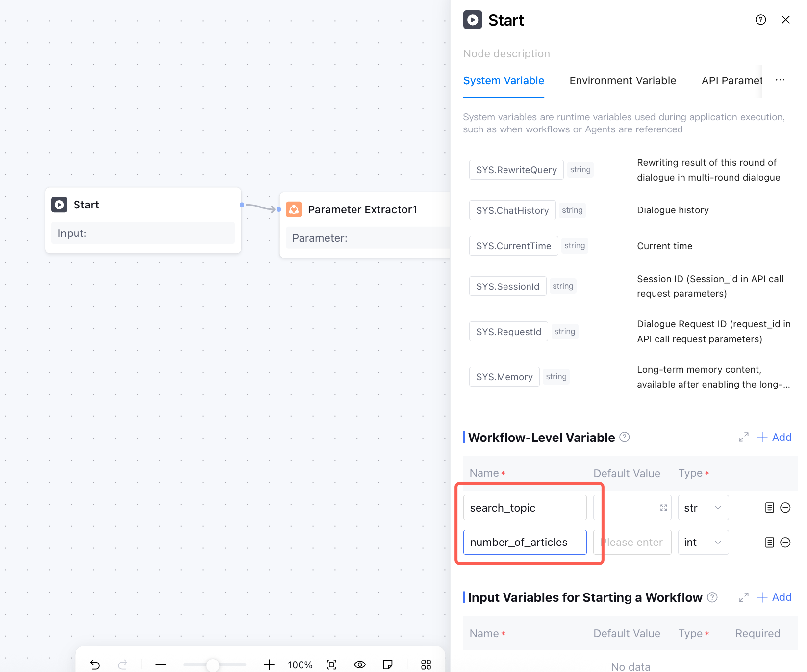Open help icon in Start panel header
This screenshot has width=807, height=672.
coord(761,20)
